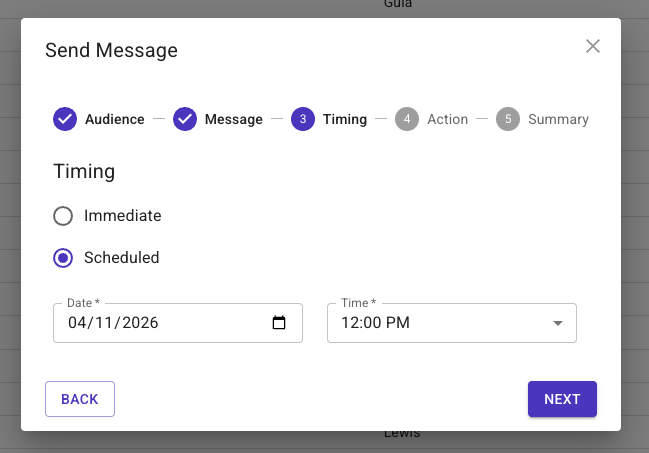649x453 pixels.
Task: Select the Scheduled radio button
Action: point(63,258)
